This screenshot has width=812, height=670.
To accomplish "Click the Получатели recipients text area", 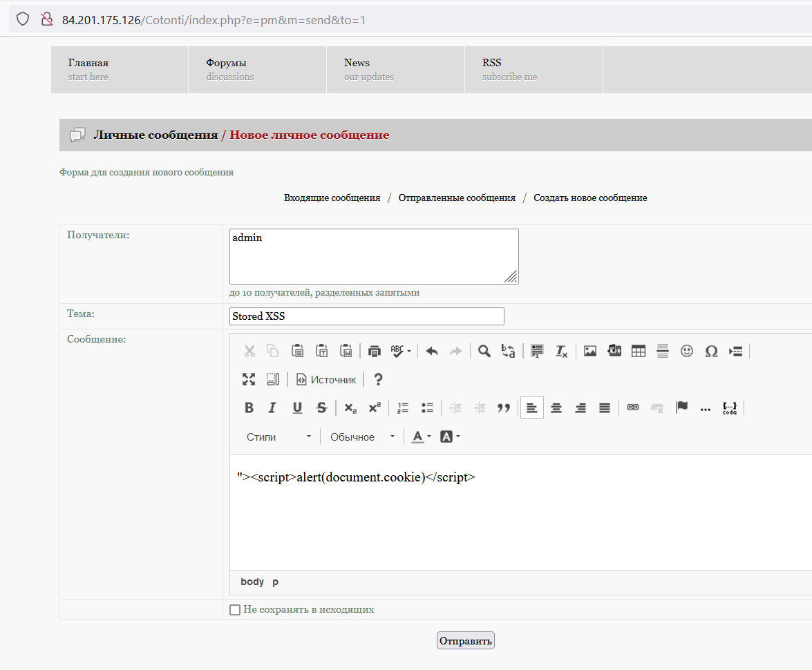I will tap(374, 256).
